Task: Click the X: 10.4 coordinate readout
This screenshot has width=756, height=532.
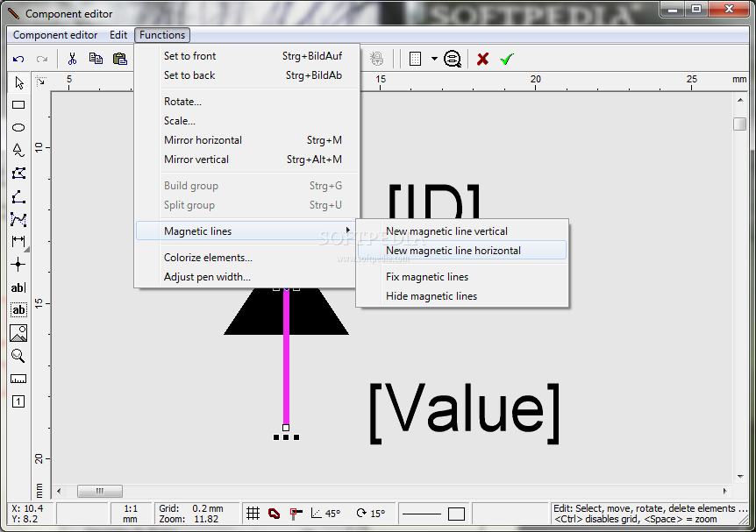Action: 27,508
